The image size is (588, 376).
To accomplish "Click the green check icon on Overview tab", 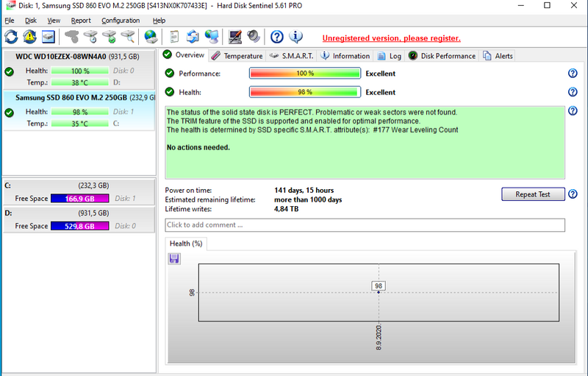I will pyautogui.click(x=168, y=54).
